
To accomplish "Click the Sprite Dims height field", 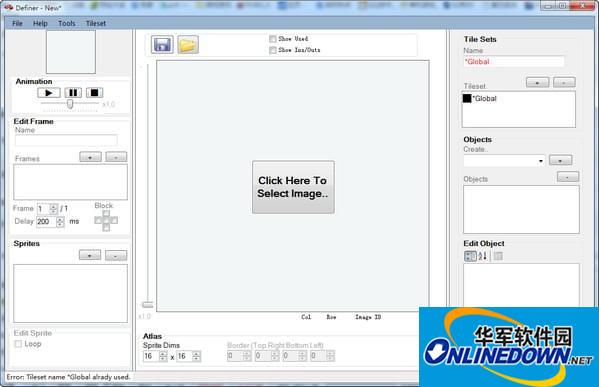I will 185,356.
